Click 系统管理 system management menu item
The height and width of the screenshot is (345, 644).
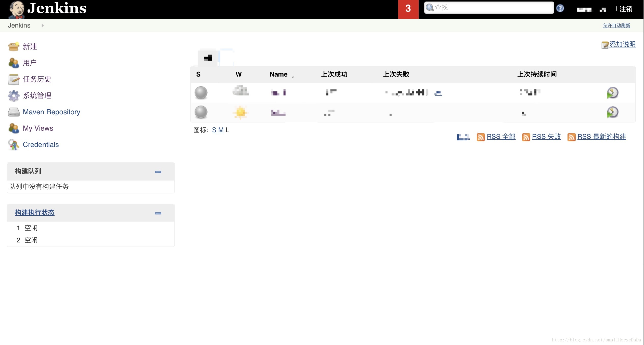(x=37, y=95)
